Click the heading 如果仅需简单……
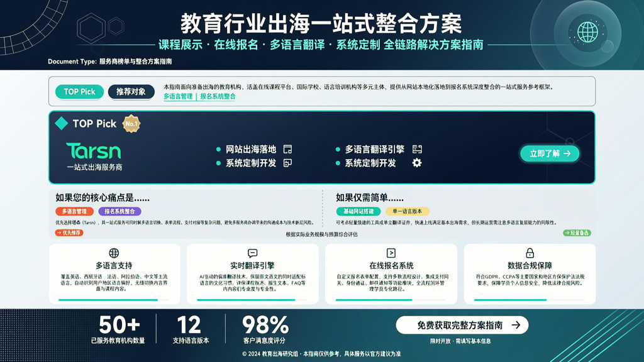This screenshot has width=644, height=362. [370, 198]
